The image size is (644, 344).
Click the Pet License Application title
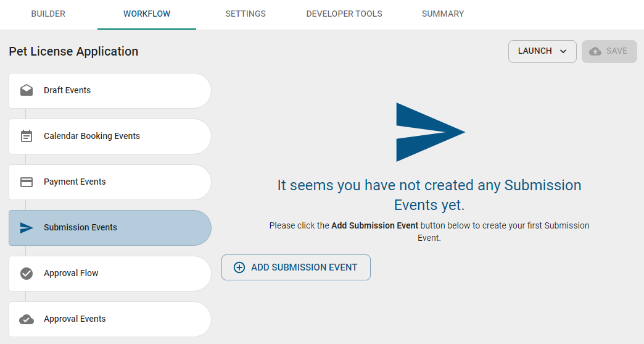click(x=73, y=51)
